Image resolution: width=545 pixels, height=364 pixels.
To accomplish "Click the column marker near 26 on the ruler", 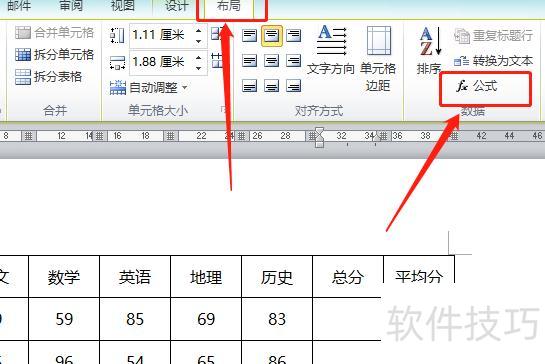I will [241, 136].
